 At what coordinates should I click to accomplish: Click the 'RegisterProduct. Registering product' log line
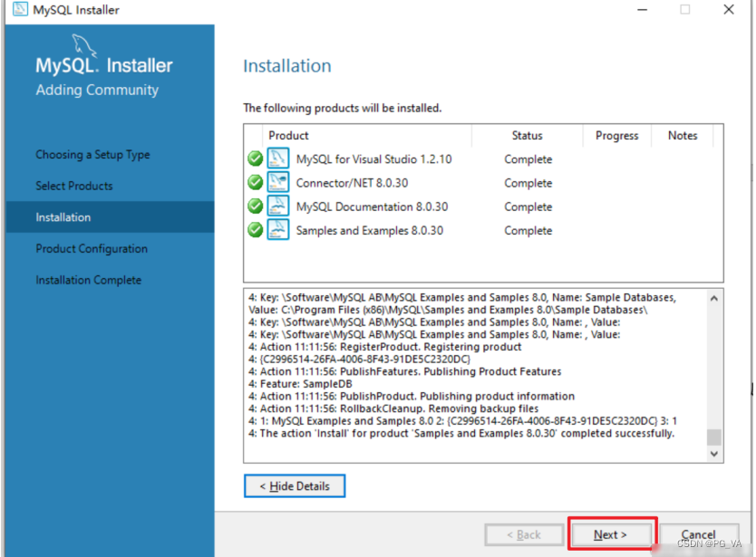384,347
